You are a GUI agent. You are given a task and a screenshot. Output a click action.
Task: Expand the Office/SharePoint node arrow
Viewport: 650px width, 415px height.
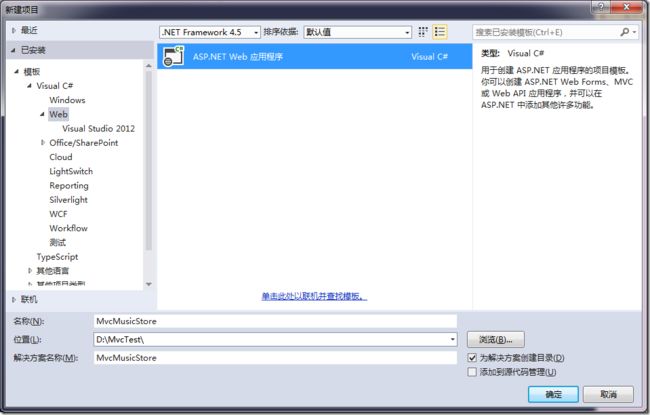coord(42,142)
